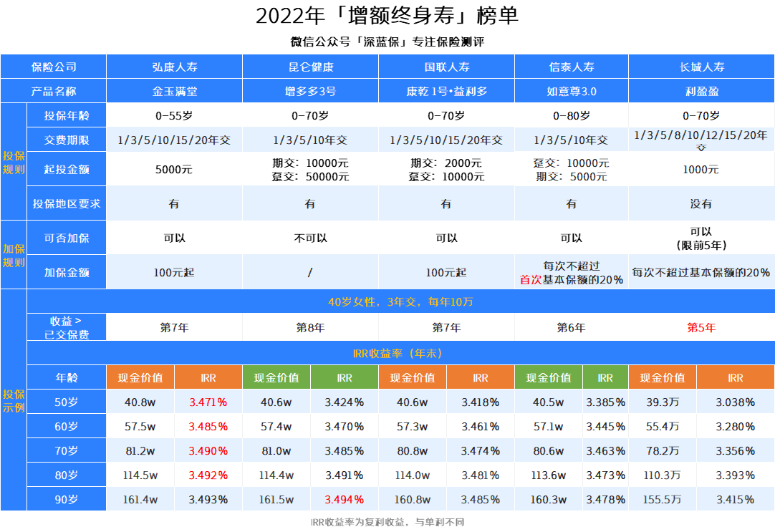Select the 不可以 cell in 可否加保 row
The height and width of the screenshot is (532, 775).
click(x=310, y=238)
